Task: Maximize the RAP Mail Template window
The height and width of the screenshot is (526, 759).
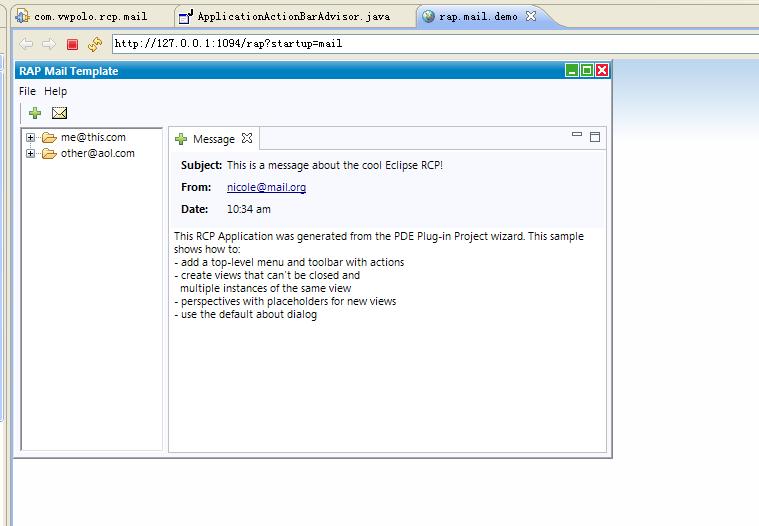Action: [587, 71]
